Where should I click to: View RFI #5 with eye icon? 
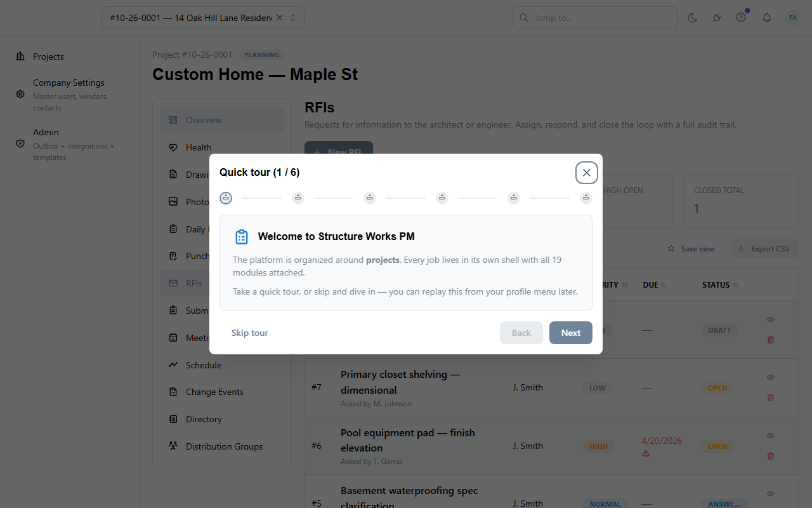tap(771, 493)
